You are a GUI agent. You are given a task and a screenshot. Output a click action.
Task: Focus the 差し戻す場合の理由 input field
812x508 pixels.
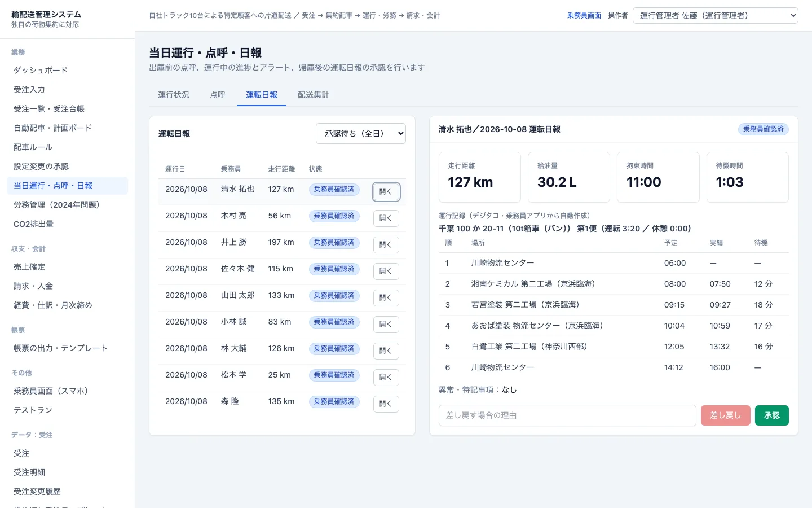(x=567, y=415)
